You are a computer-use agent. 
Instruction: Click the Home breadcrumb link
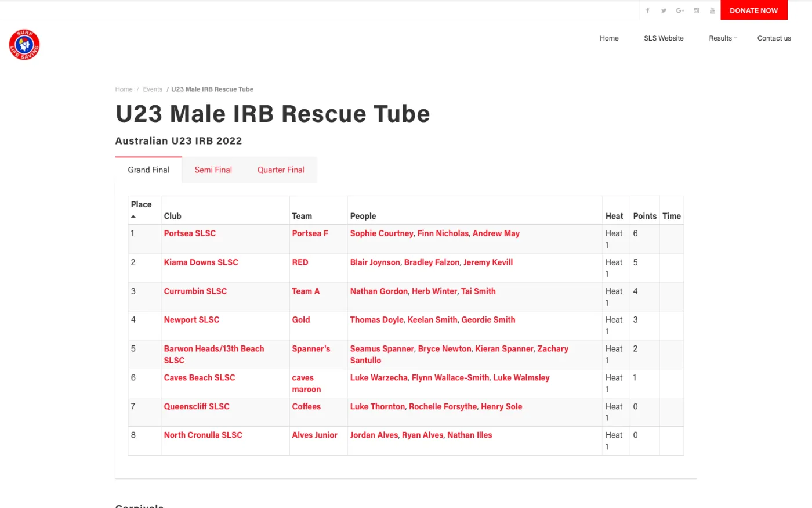[124, 89]
